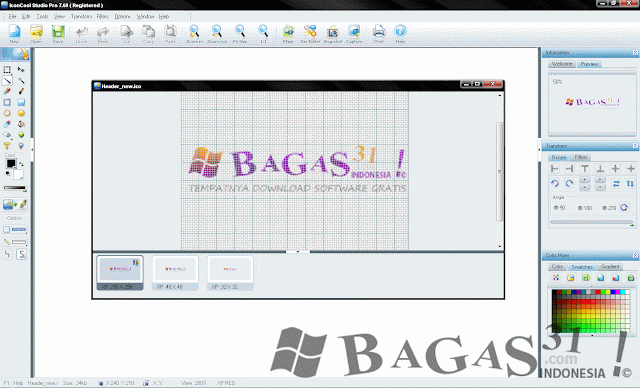Select the 180 degree angle option
The image size is (640, 388).
click(x=584, y=208)
